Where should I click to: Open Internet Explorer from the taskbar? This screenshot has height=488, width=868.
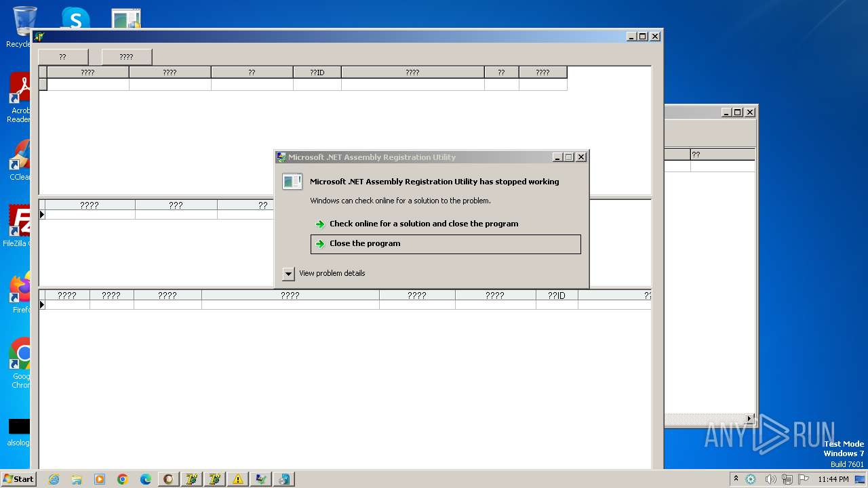54,479
